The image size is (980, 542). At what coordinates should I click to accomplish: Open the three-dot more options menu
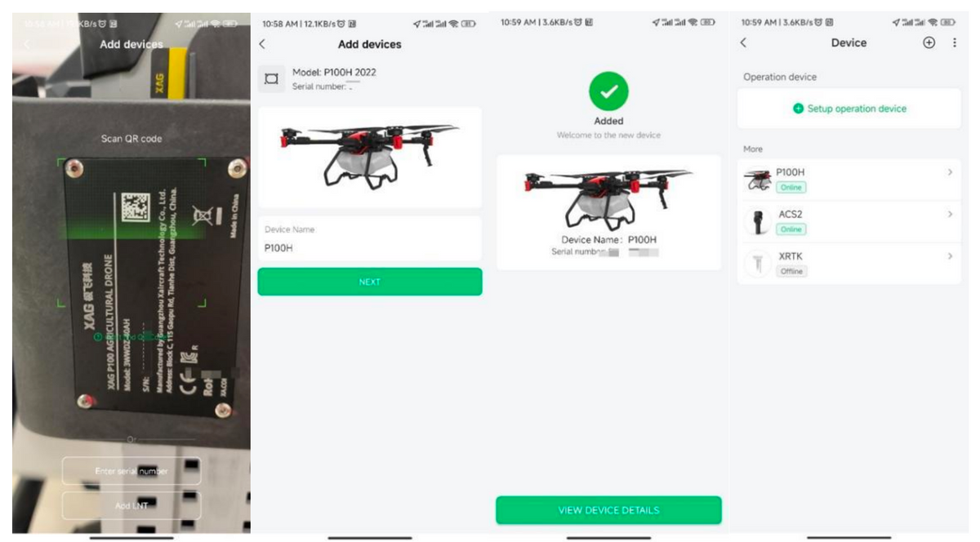pos(955,43)
